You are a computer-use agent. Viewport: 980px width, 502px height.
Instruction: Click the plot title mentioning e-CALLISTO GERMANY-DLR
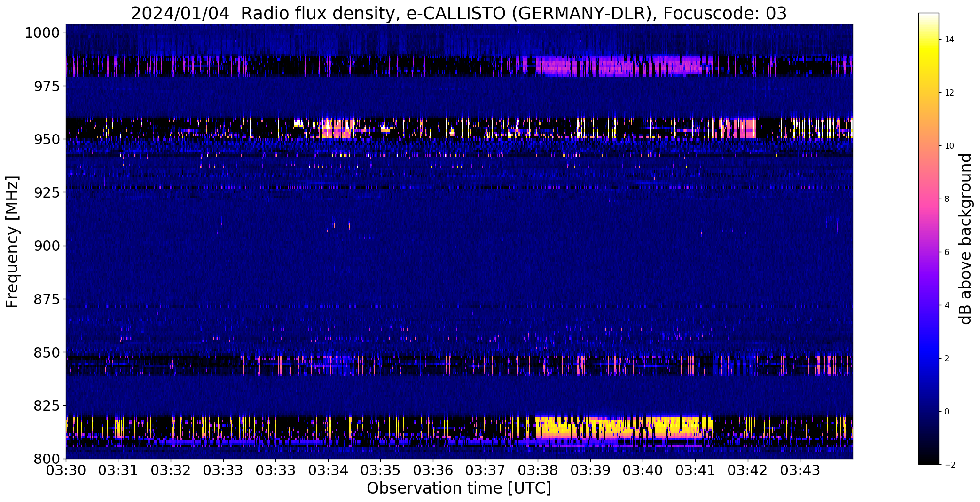tap(458, 14)
